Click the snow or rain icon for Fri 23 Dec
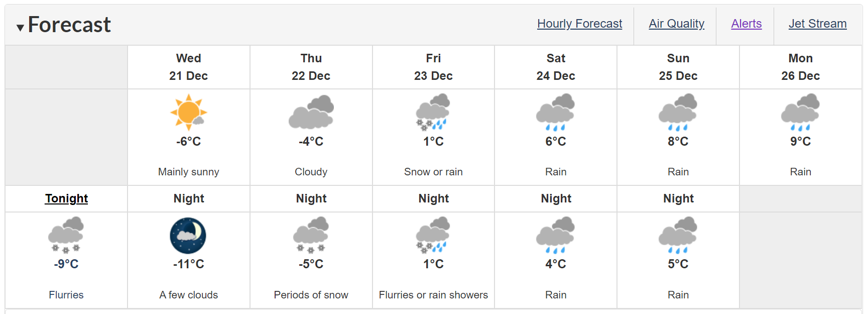 [x=433, y=112]
